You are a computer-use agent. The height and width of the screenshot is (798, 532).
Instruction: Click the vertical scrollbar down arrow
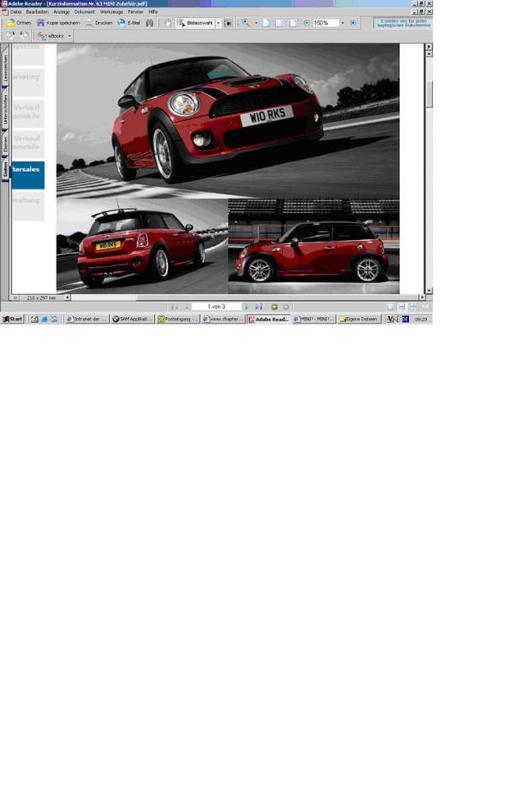pos(428,291)
